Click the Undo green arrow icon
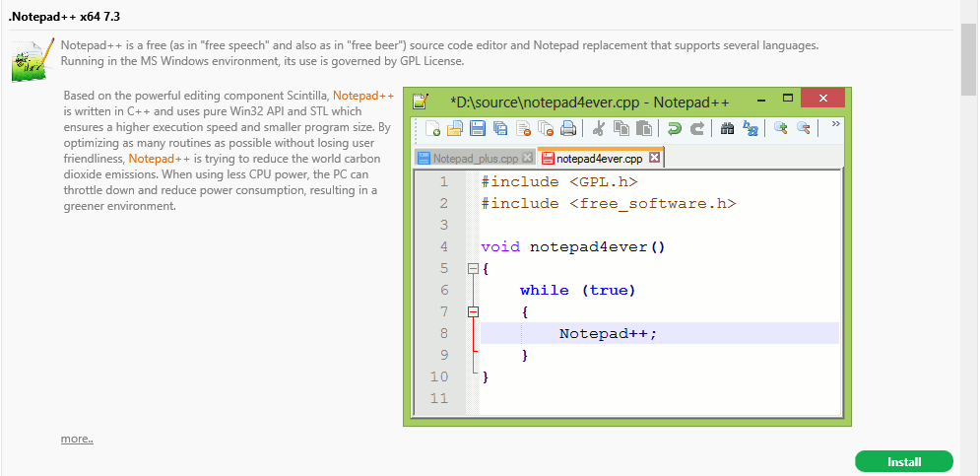This screenshot has width=980, height=476. pyautogui.click(x=675, y=128)
